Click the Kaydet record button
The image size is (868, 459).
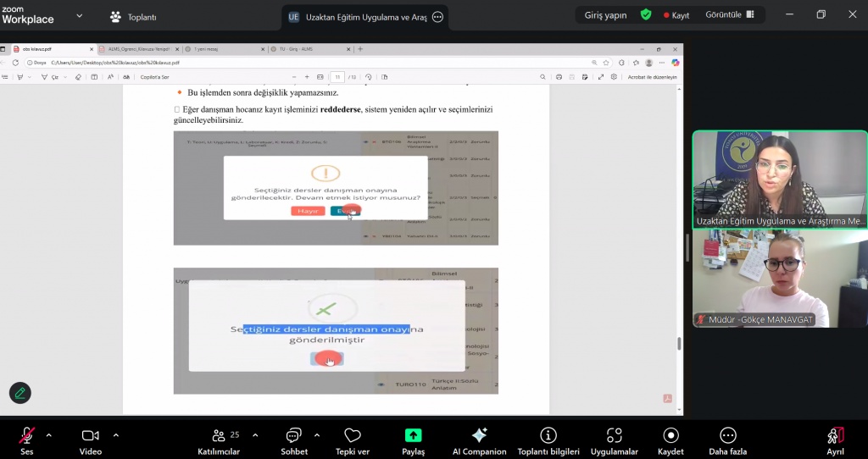pyautogui.click(x=670, y=440)
